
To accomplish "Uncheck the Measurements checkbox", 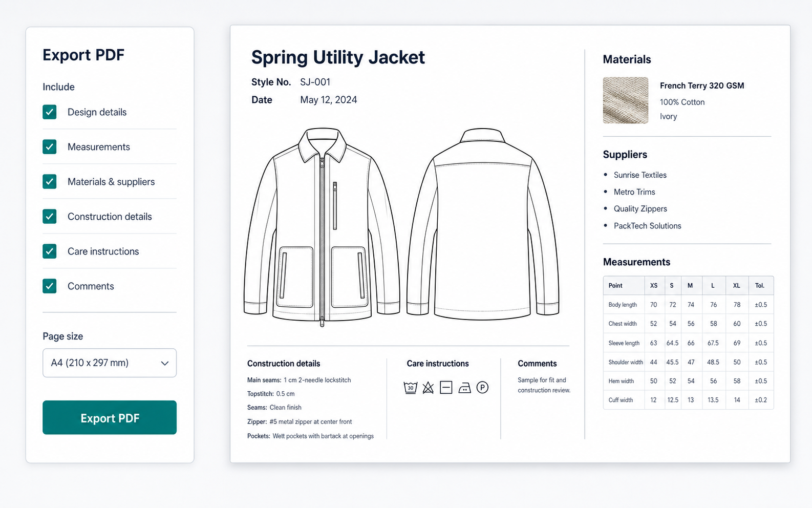I will 50,147.
